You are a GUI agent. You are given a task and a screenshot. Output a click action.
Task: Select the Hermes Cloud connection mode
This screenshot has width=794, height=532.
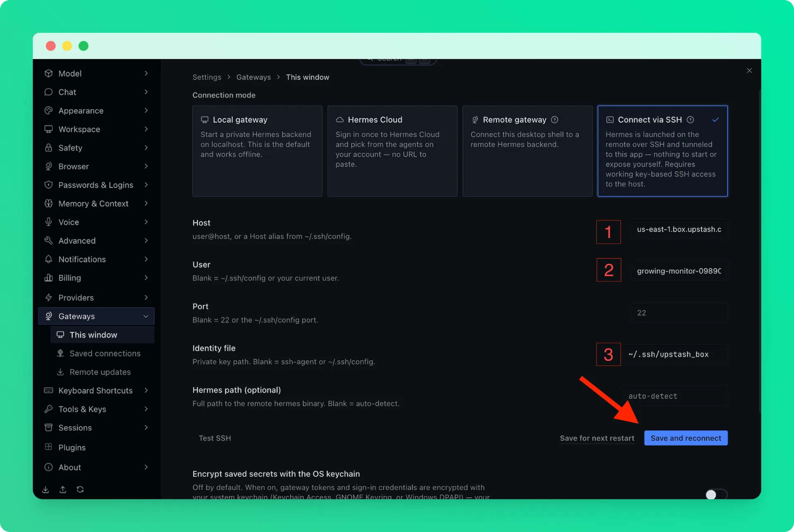click(392, 151)
